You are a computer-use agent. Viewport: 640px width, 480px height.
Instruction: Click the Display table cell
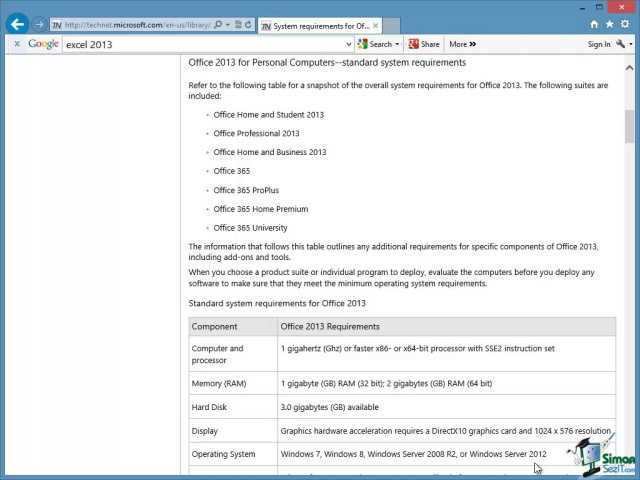pyautogui.click(x=233, y=431)
